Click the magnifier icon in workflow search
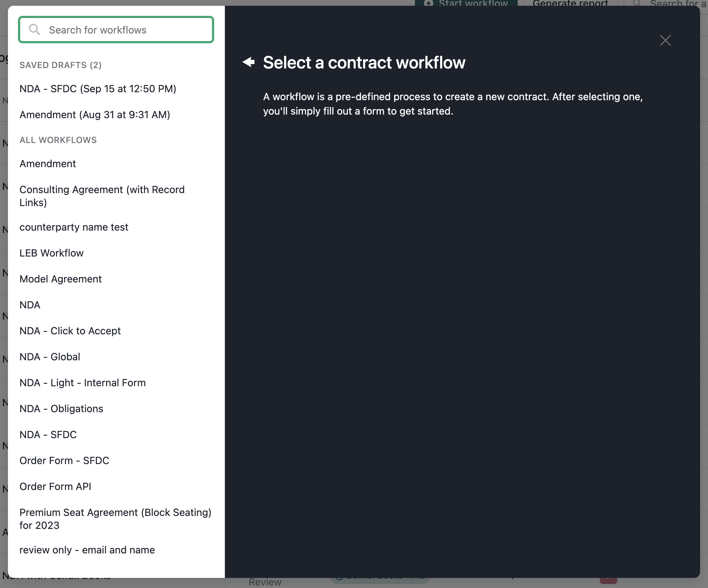 coord(35,30)
